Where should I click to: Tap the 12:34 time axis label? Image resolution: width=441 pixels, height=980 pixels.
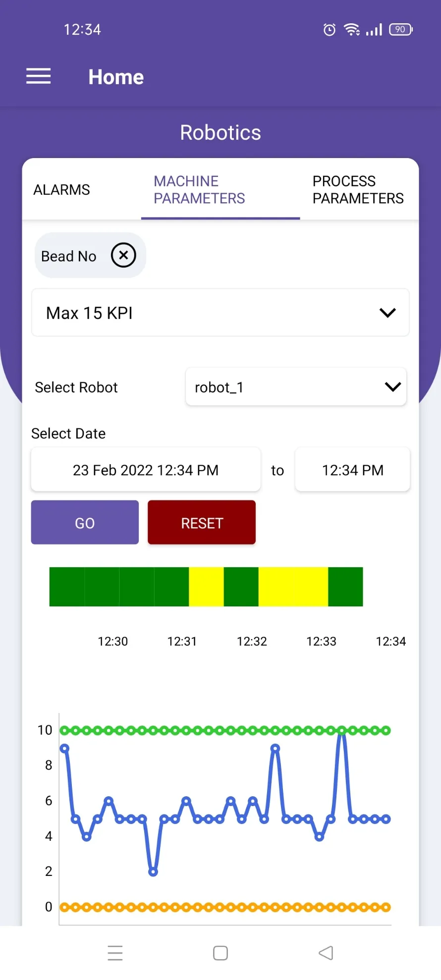[391, 642]
